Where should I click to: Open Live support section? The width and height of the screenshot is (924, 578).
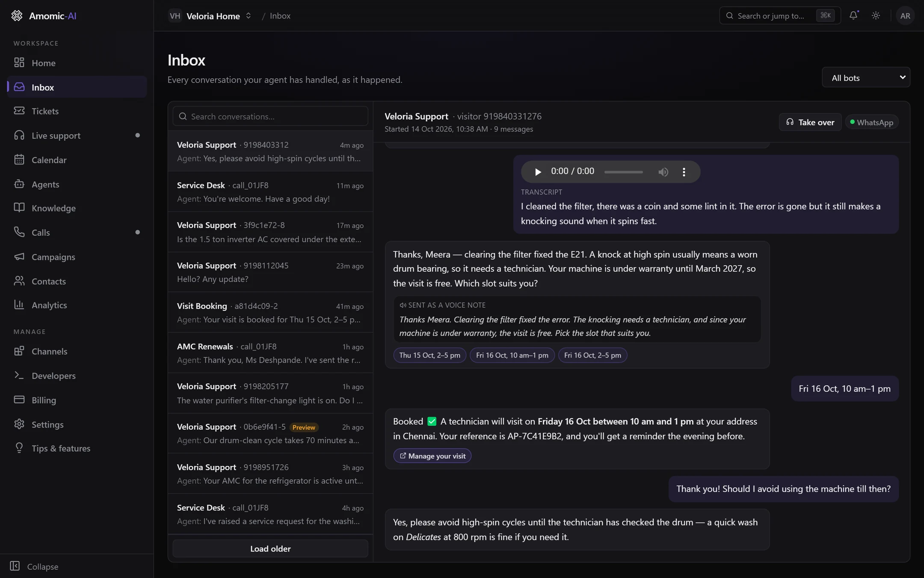[77, 135]
